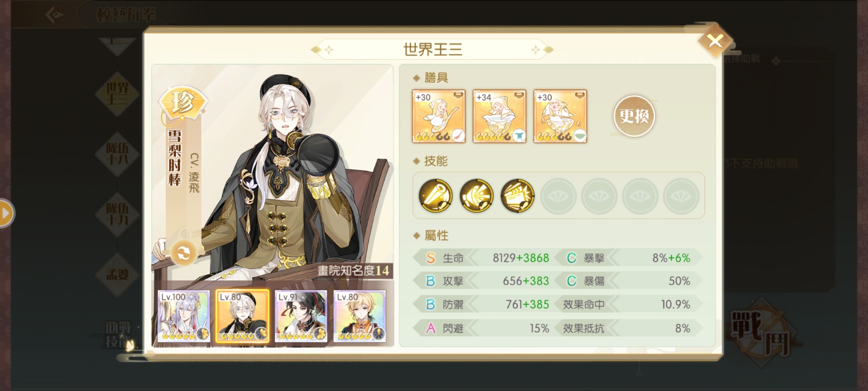Select the 孟婆 stage node
The height and width of the screenshot is (391, 868).
pos(117,274)
